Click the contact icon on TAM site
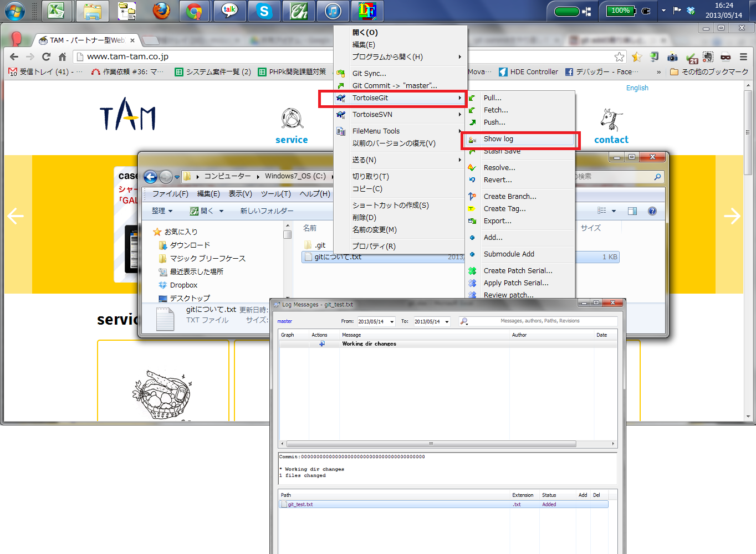The height and width of the screenshot is (554, 756). 611,120
